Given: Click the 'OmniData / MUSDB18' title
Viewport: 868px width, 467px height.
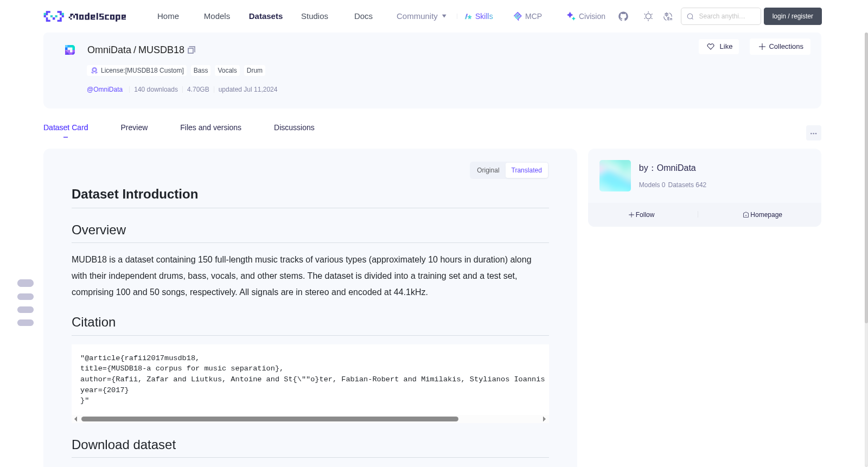Looking at the screenshot, I should (136, 50).
